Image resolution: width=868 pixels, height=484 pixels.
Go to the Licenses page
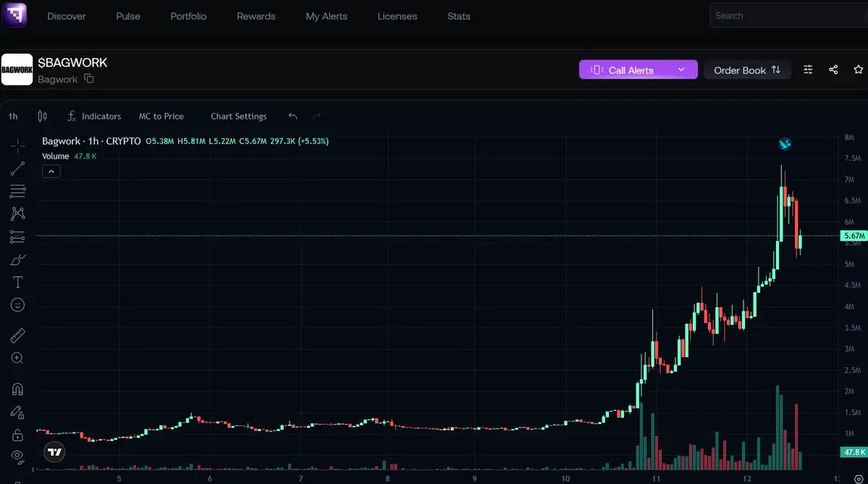pyautogui.click(x=397, y=16)
